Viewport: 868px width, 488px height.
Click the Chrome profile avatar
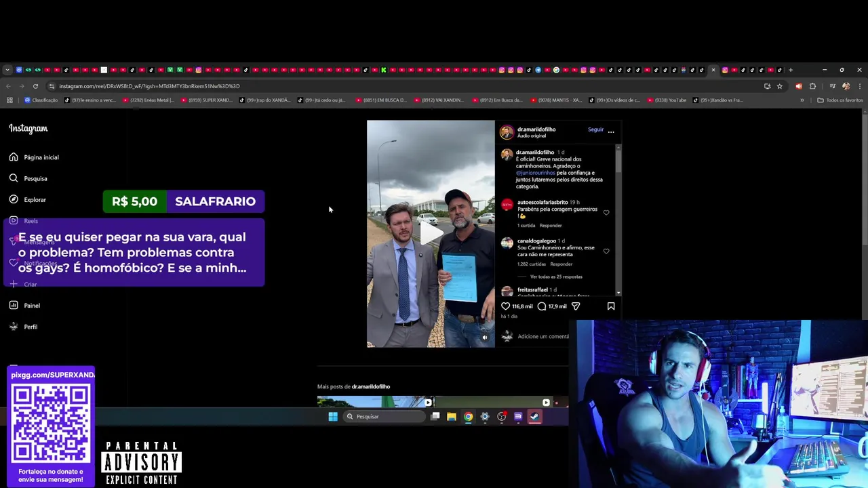point(846,86)
